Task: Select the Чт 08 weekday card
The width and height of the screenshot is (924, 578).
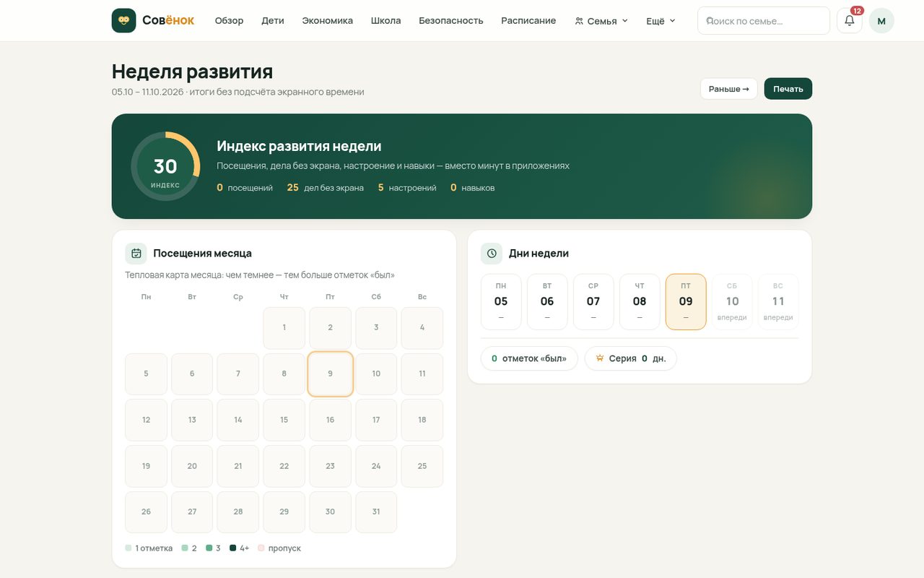Action: (640, 302)
